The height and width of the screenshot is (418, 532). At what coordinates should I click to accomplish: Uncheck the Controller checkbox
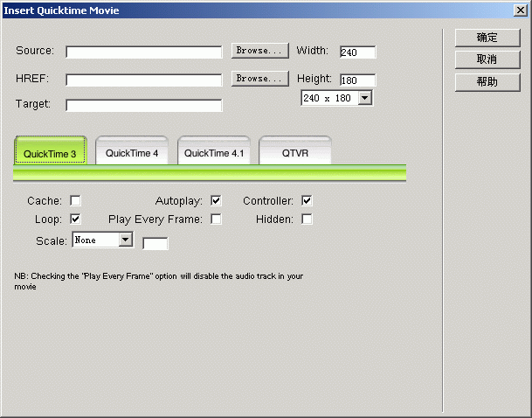point(307,200)
